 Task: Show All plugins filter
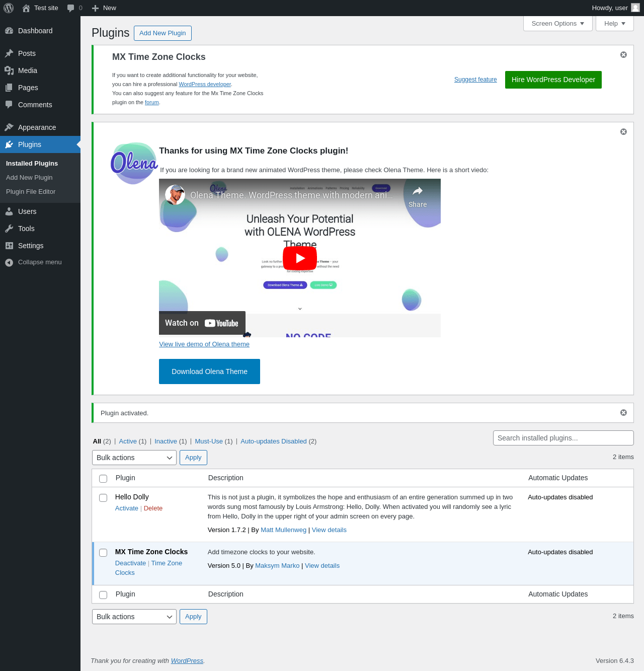point(97,441)
